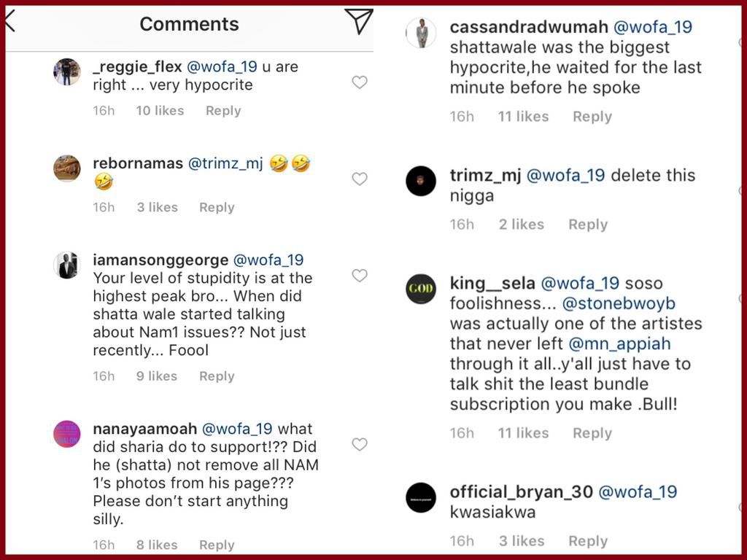View _reggie_flex's profile picture
The height and width of the screenshot is (560, 747).
(66, 72)
